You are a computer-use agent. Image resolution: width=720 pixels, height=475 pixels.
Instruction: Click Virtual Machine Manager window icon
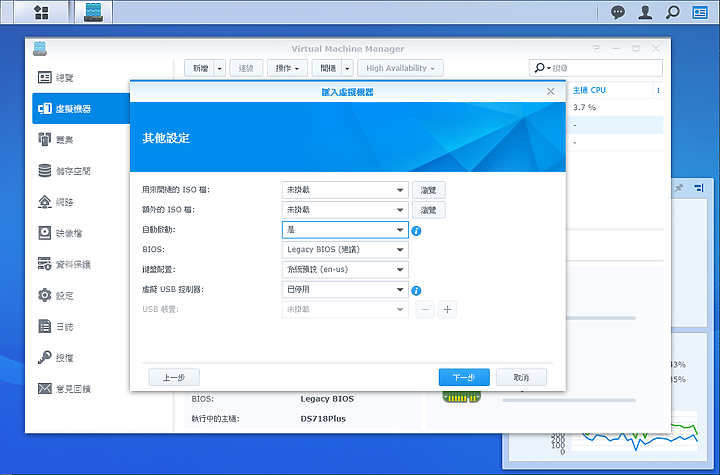[40, 48]
